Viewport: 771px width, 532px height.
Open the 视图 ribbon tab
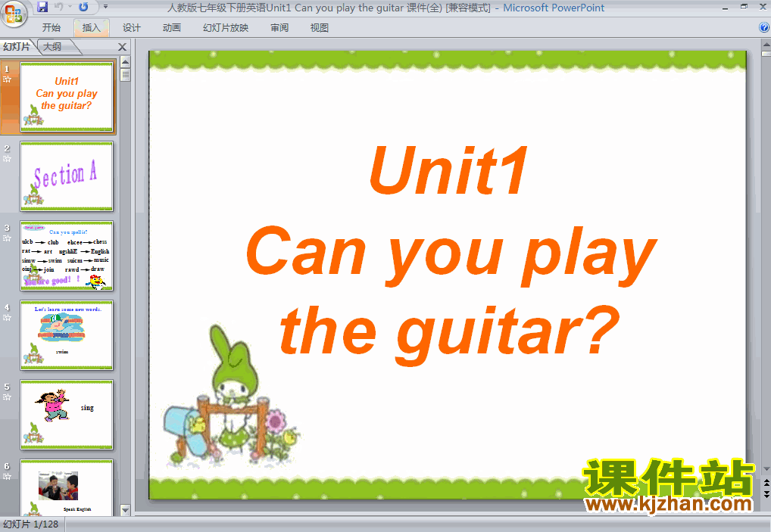coord(319,28)
